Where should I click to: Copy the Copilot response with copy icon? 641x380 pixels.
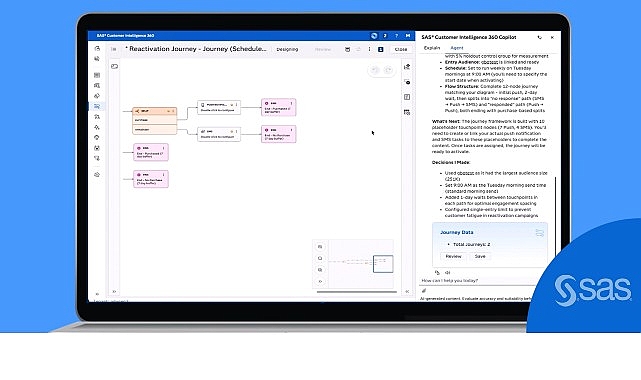click(x=437, y=273)
